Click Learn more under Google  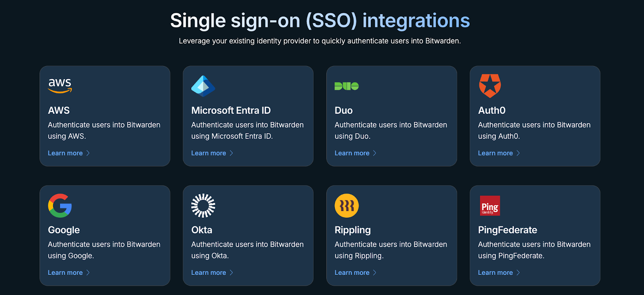(x=64, y=272)
